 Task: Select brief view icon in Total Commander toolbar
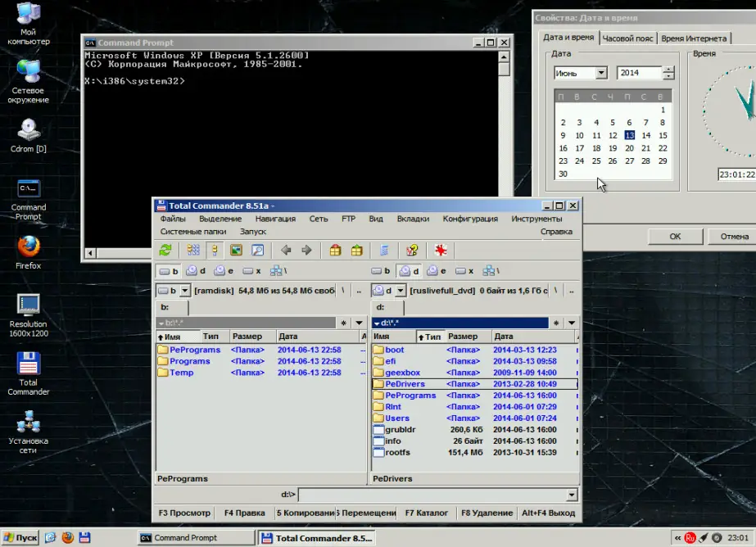193,250
